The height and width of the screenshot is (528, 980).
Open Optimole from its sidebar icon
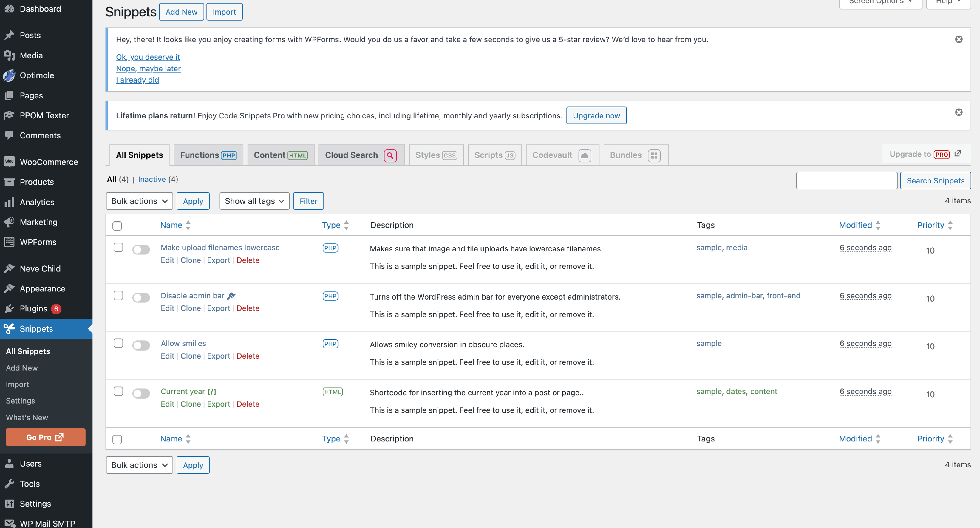[9, 75]
